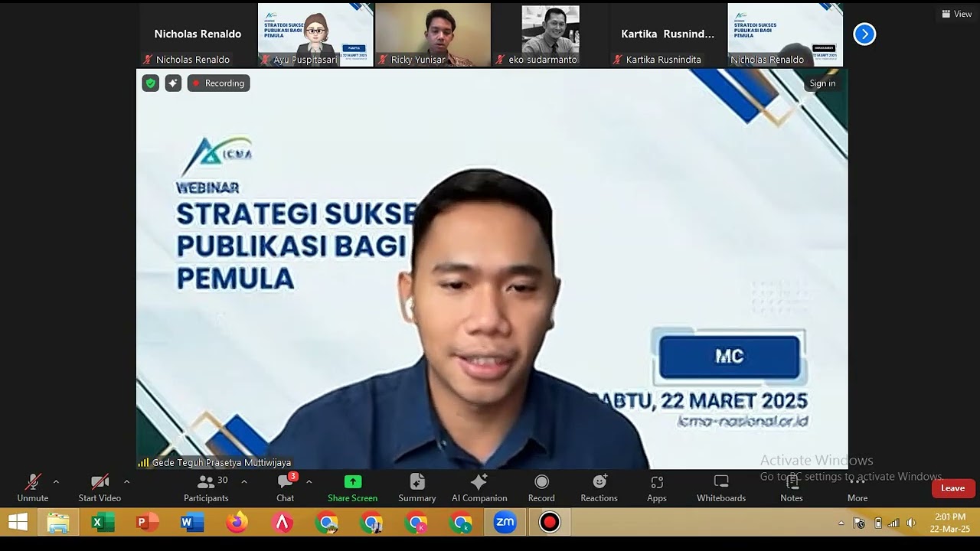Open Windows Start menu
980x551 pixels.
[x=18, y=523]
